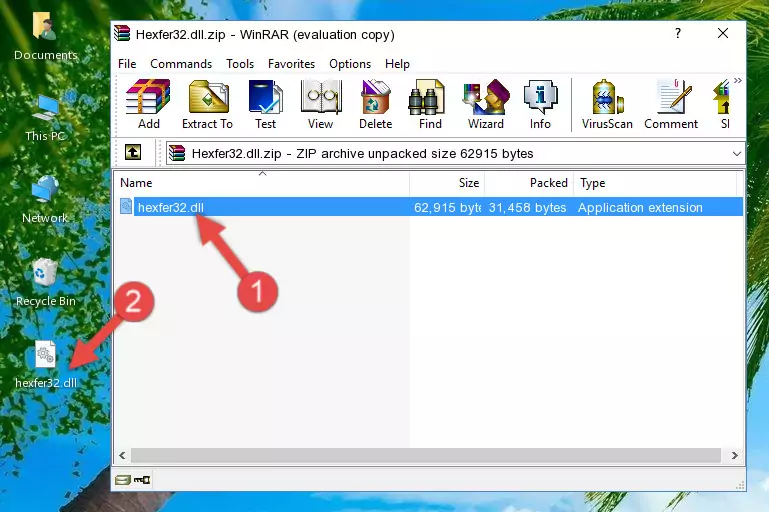Image resolution: width=769 pixels, height=512 pixels.
Task: Click the partially visible SFX toolbar icon
Action: point(724,104)
